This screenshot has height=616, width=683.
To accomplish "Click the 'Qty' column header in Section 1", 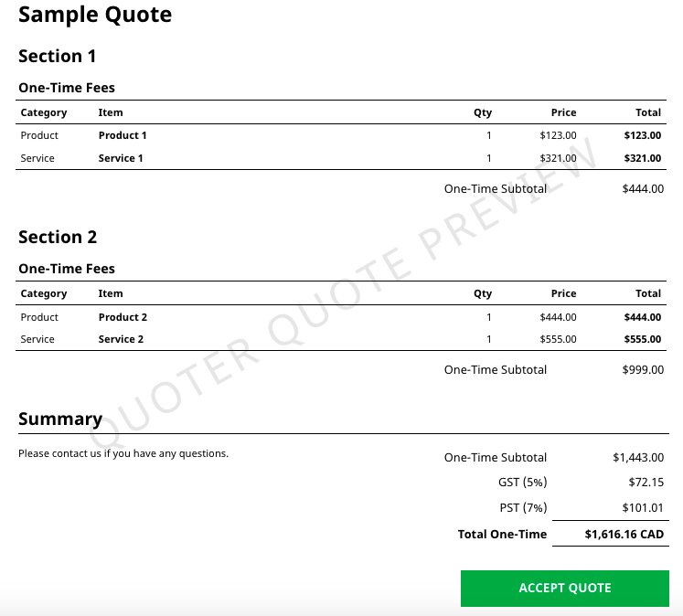I will tap(483, 112).
